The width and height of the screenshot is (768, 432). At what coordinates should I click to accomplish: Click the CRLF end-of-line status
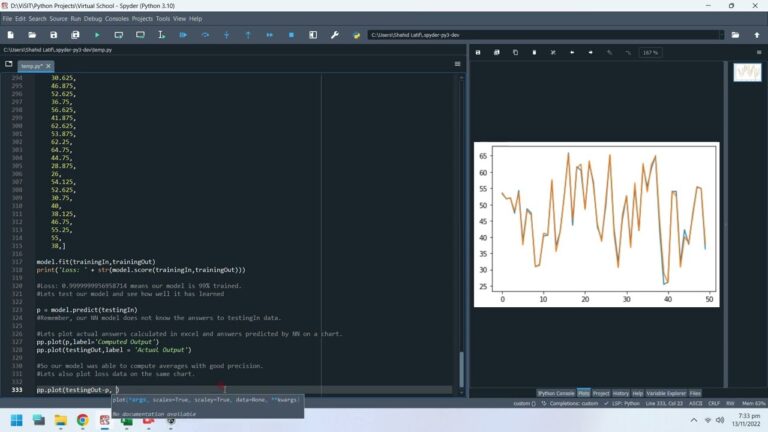coord(714,404)
